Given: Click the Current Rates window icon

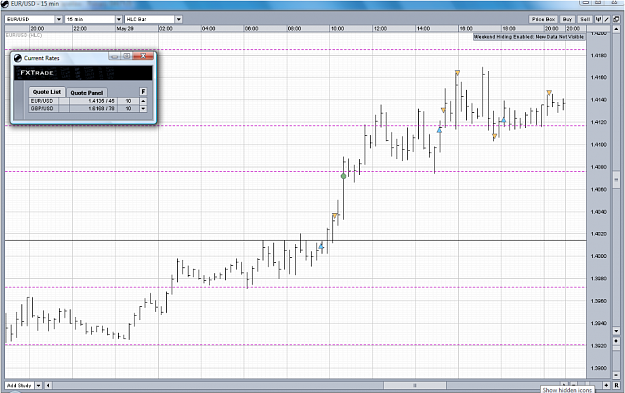Looking at the screenshot, I should click(x=18, y=58).
